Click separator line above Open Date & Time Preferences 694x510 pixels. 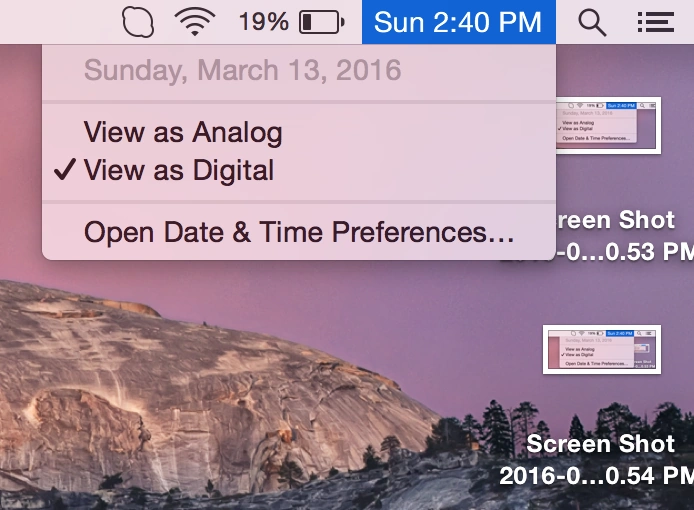tap(298, 202)
